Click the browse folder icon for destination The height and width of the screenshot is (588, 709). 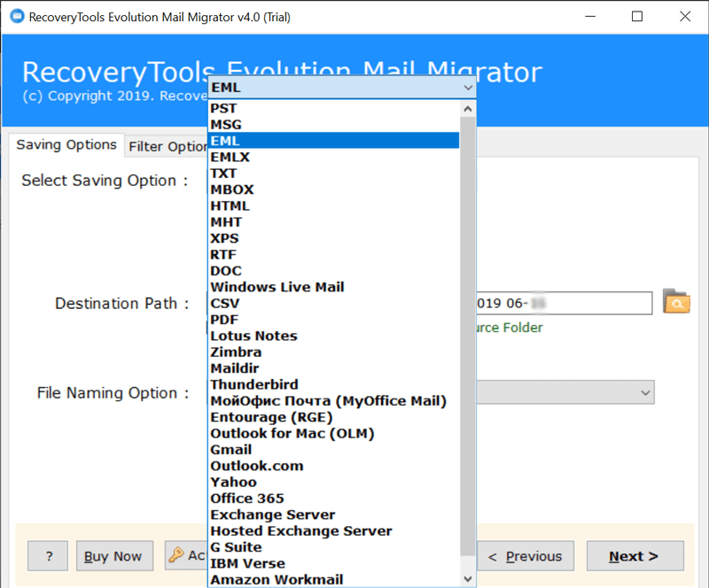pos(676,301)
